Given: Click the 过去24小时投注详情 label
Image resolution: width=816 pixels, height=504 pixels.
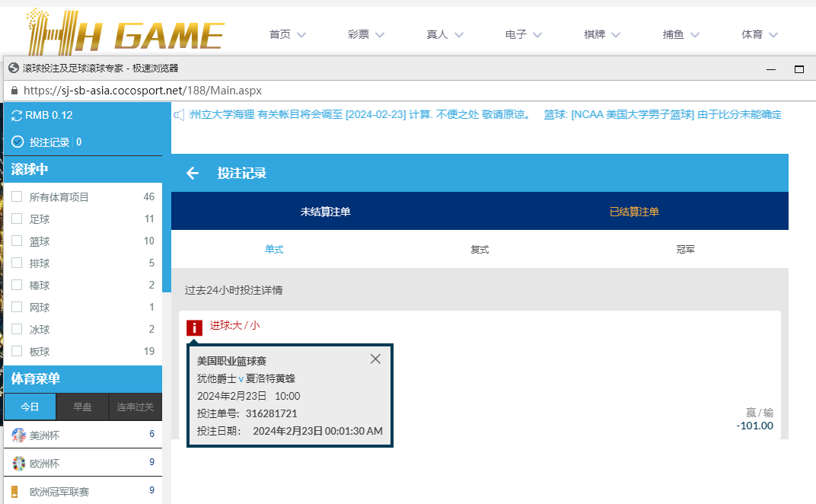Looking at the screenshot, I should [x=234, y=290].
